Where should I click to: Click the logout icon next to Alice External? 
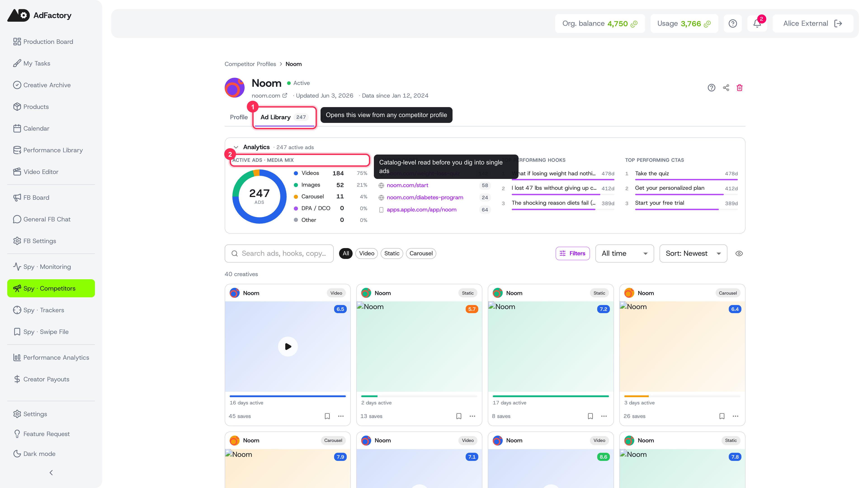pos(838,23)
